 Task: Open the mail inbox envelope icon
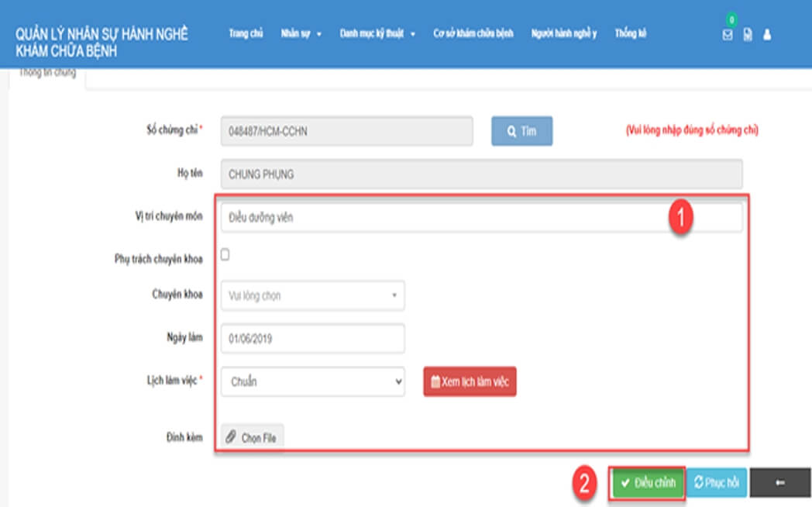point(727,35)
